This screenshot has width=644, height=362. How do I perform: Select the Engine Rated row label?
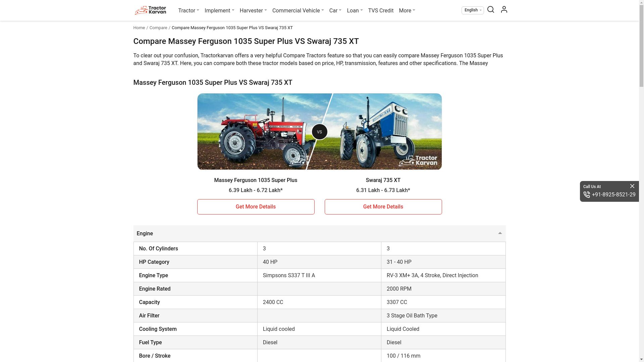[x=155, y=289]
